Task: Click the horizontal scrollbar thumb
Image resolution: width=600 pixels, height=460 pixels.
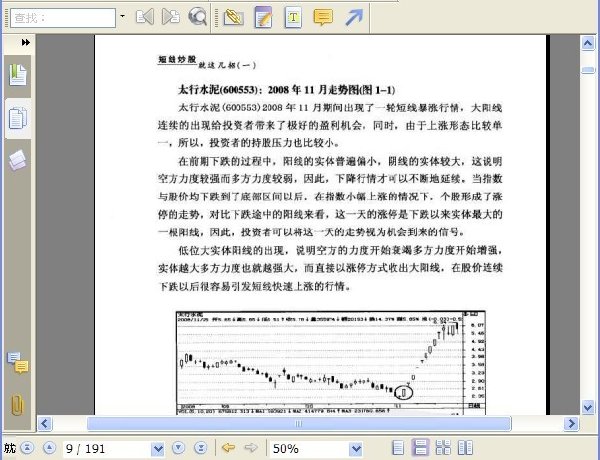Action: click(299, 424)
